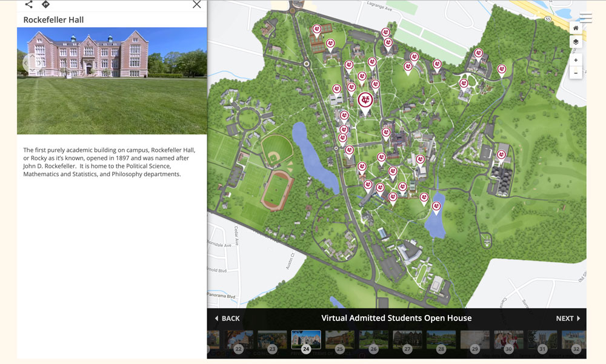This screenshot has height=364, width=606.
Task: Click the "Panorama Blvd" street label
Action: [x=221, y=296]
